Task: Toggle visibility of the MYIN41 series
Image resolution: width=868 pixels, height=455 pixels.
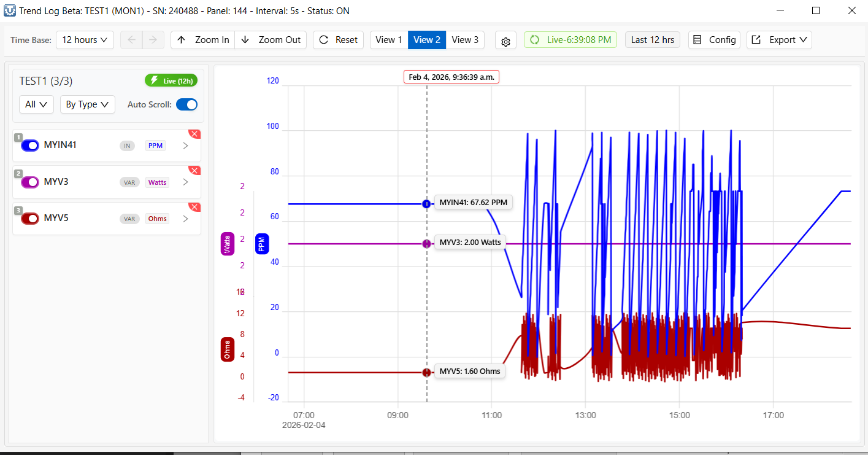Action: (x=30, y=146)
